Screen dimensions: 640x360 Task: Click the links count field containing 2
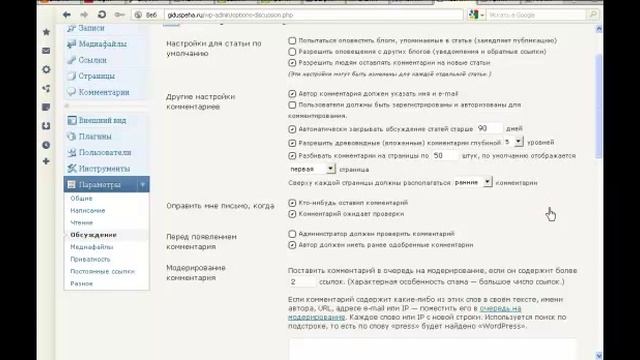pos(302,282)
